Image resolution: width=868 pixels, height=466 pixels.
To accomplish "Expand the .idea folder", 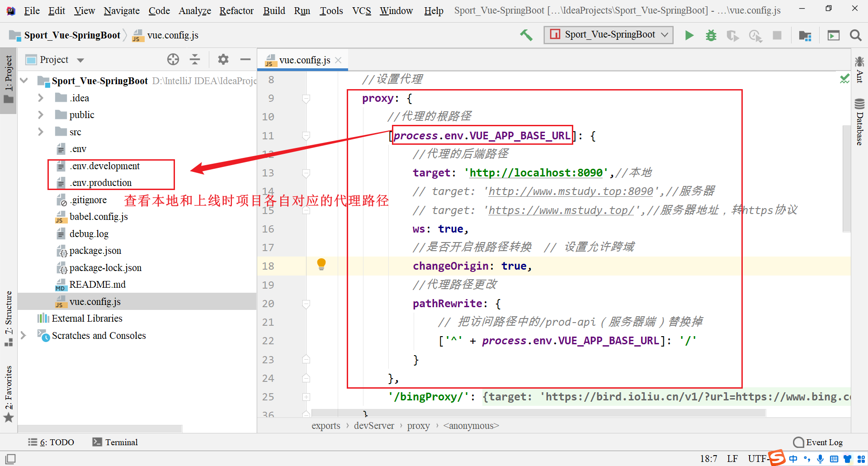I will (x=41, y=98).
